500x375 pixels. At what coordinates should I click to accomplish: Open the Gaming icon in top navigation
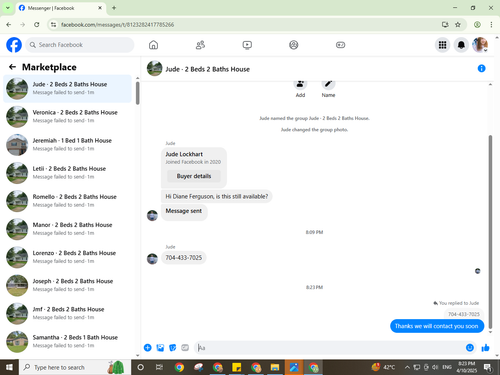(x=340, y=45)
